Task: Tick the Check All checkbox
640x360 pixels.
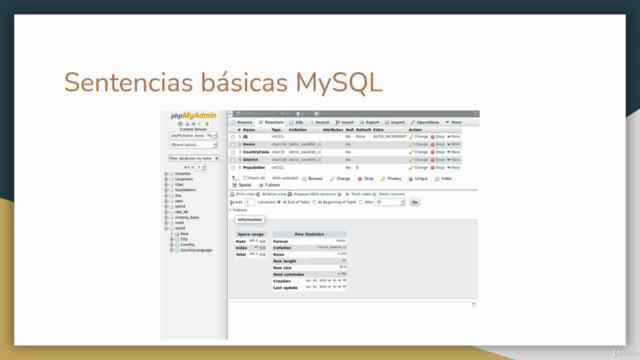Action: pos(245,178)
